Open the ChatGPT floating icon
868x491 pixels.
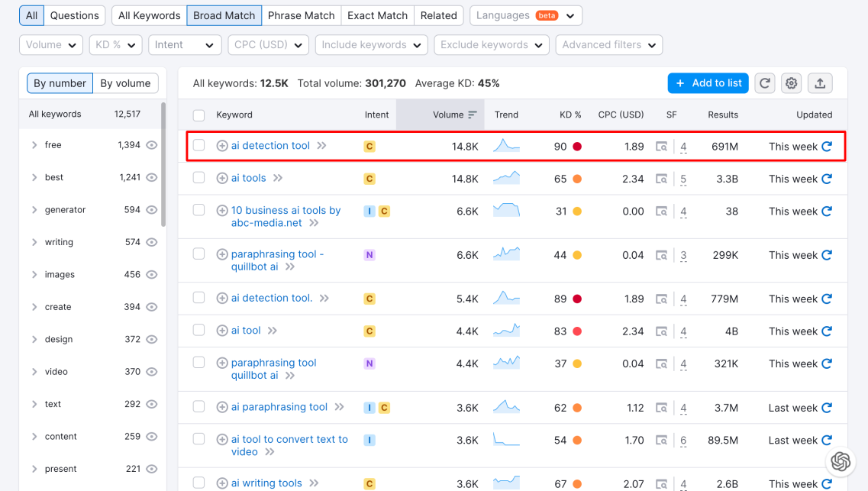(841, 461)
